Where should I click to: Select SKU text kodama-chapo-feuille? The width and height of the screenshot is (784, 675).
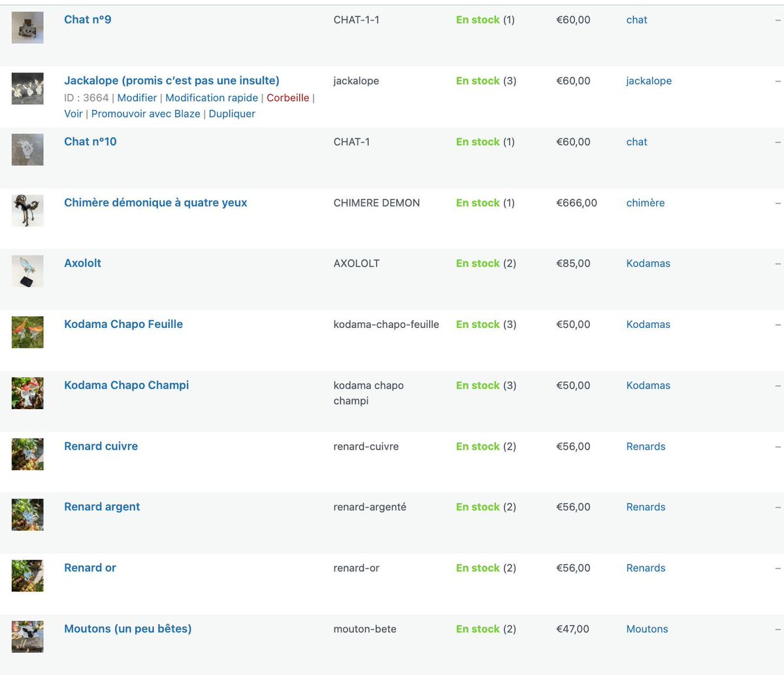point(386,324)
